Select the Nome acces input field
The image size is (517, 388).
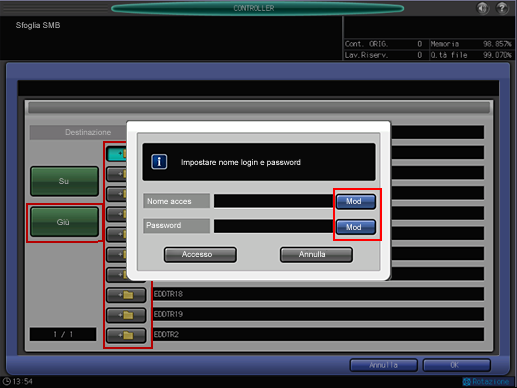tap(273, 201)
